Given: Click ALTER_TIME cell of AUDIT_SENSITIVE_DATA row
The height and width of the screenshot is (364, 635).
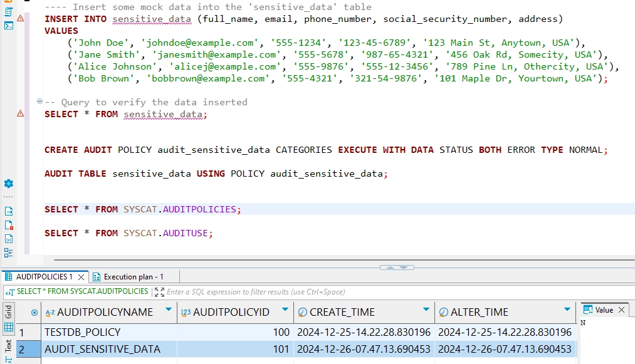Looking at the screenshot, I should pyautogui.click(x=505, y=349).
